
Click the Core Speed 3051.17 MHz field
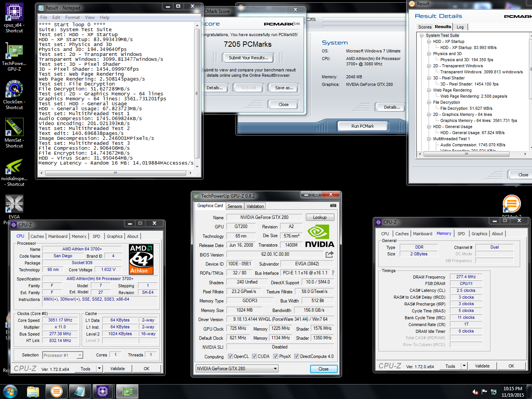tap(60, 320)
